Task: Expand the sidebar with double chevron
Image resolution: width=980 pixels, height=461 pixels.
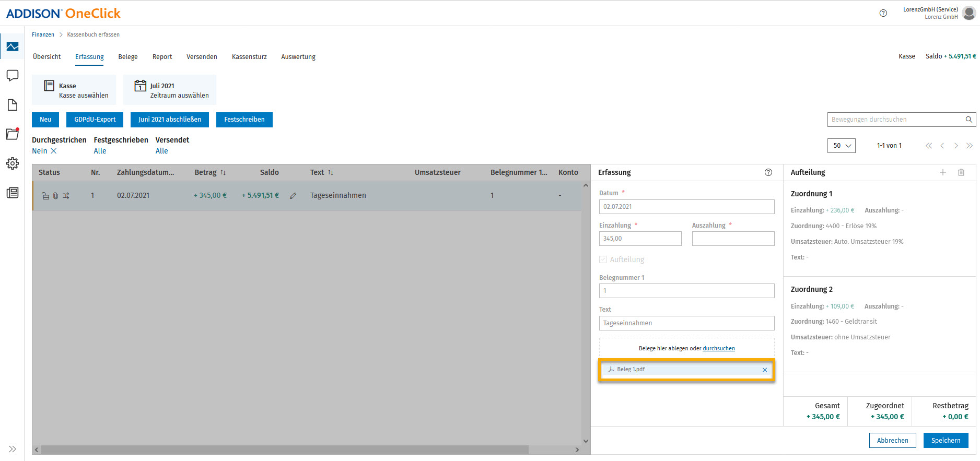Action: click(13, 449)
